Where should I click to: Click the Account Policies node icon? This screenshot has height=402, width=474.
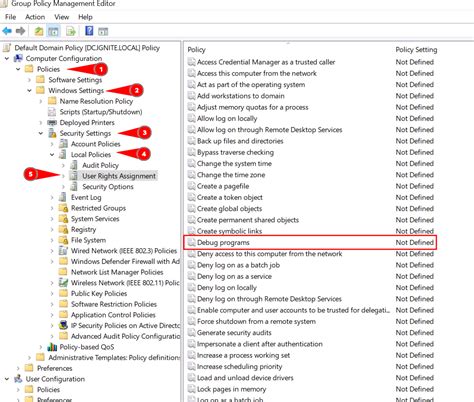pos(63,144)
